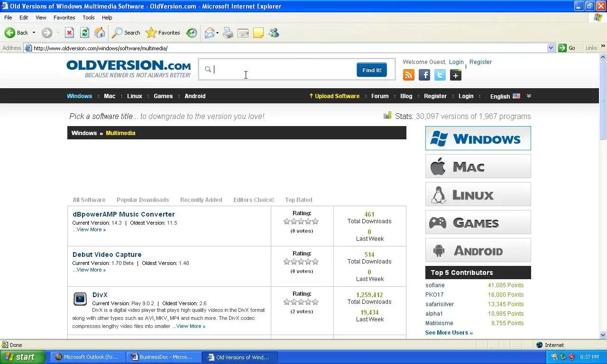
Task: Open the Upload Software link
Action: tap(334, 96)
